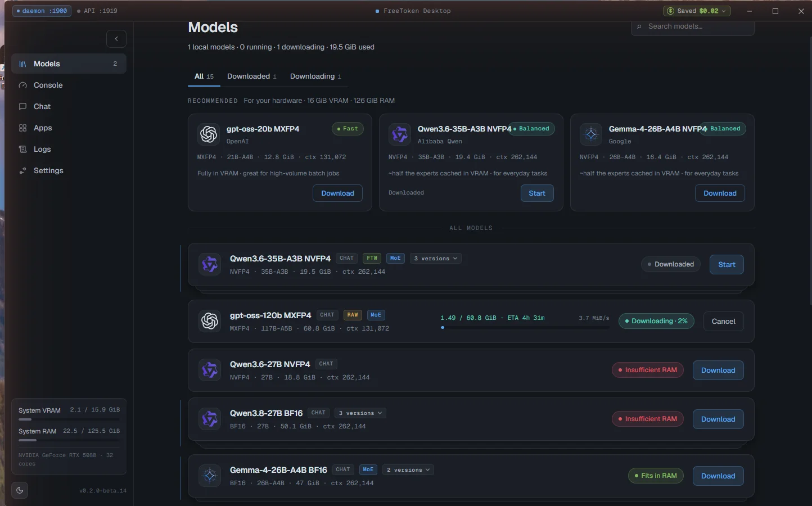Open the Saved $0.02 dropdown
Viewport: 812px width, 506px height.
tap(697, 11)
